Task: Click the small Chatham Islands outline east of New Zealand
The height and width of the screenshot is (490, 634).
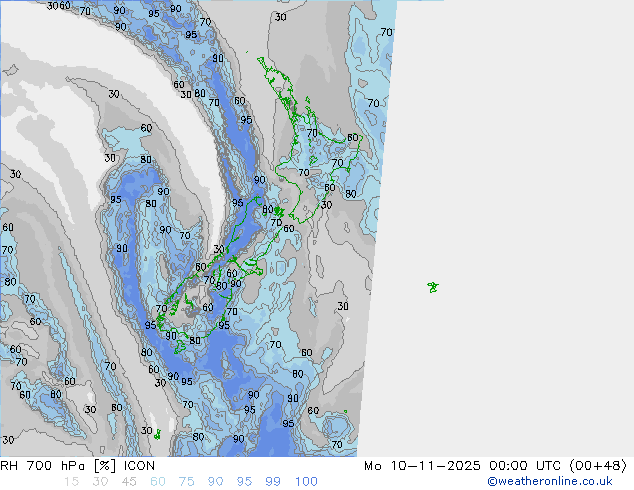Action: tap(433, 287)
